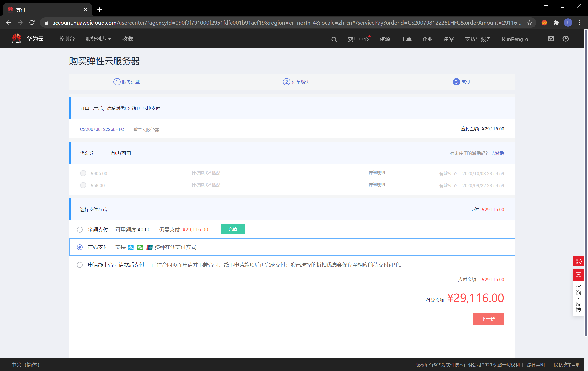Reload the page with the refresh icon
This screenshot has height=371, width=588.
click(32, 23)
